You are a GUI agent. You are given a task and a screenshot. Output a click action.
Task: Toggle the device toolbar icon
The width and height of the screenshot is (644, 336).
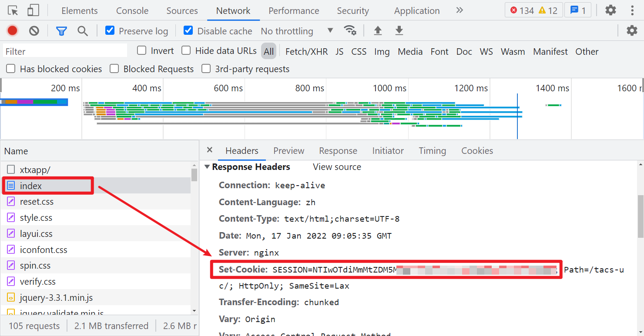point(33,10)
